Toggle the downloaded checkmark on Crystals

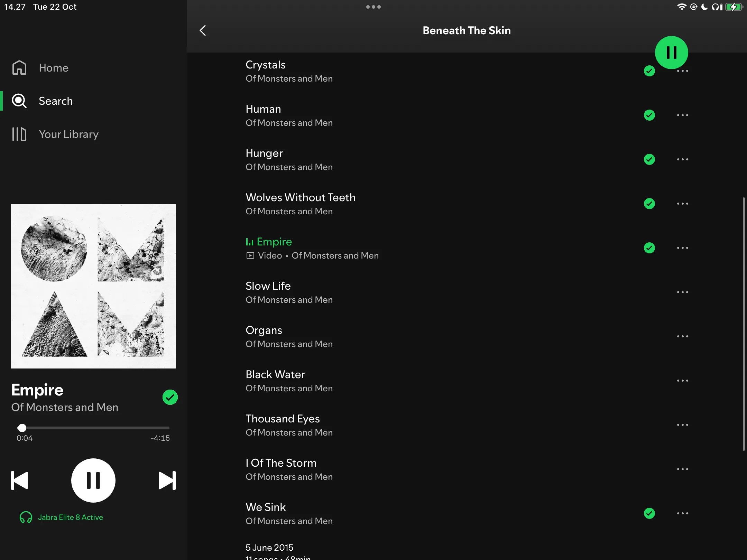tap(649, 71)
